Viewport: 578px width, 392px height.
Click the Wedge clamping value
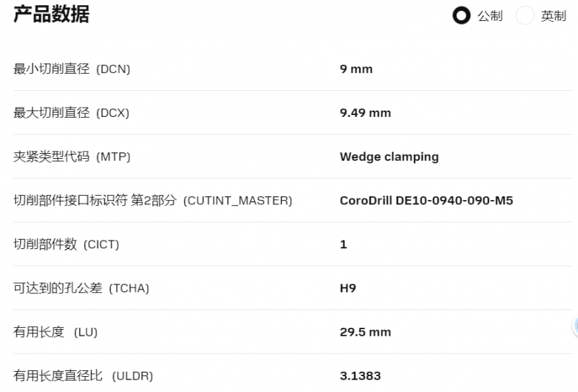[389, 157]
